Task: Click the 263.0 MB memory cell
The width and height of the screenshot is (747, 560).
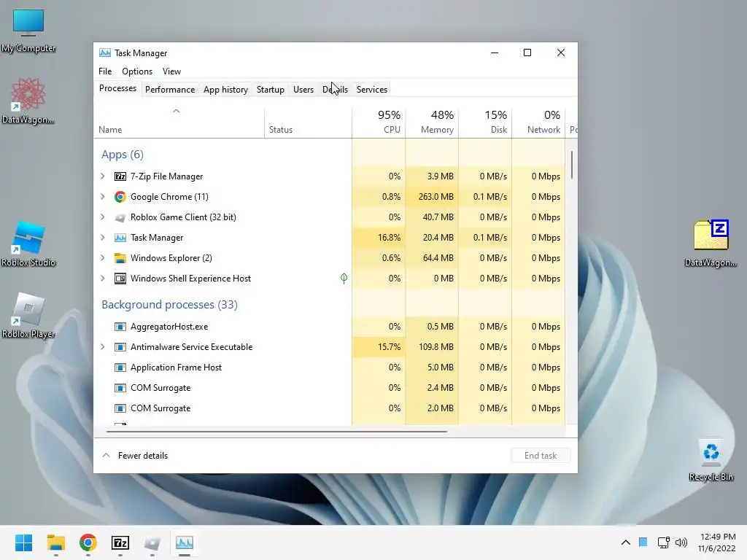Action: tap(432, 197)
